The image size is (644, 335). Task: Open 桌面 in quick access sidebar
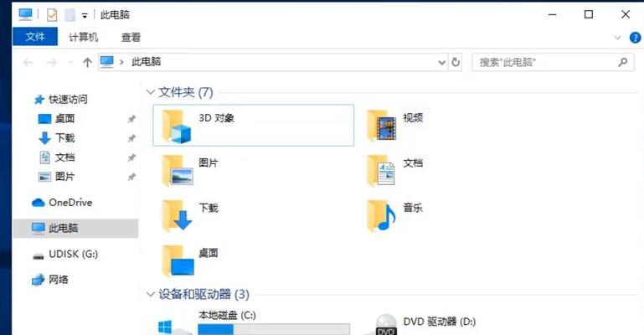(x=64, y=119)
